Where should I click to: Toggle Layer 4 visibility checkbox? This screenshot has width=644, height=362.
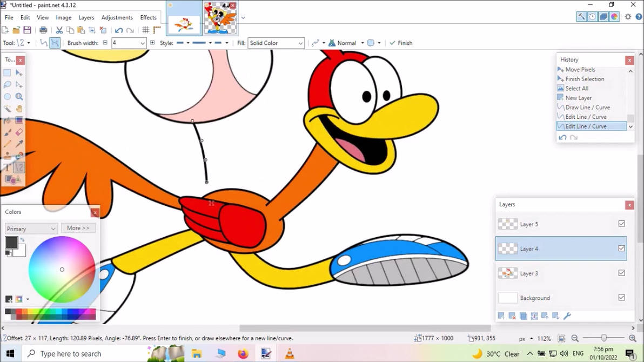coord(621,248)
